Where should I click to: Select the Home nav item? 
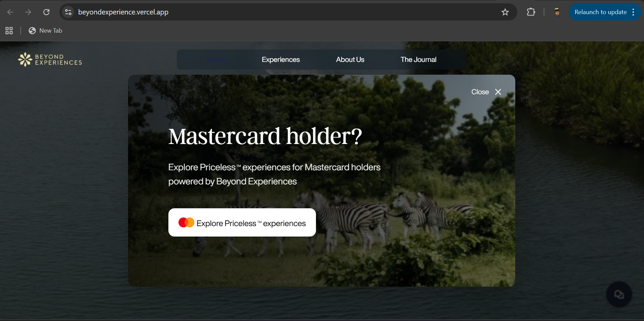point(216,60)
